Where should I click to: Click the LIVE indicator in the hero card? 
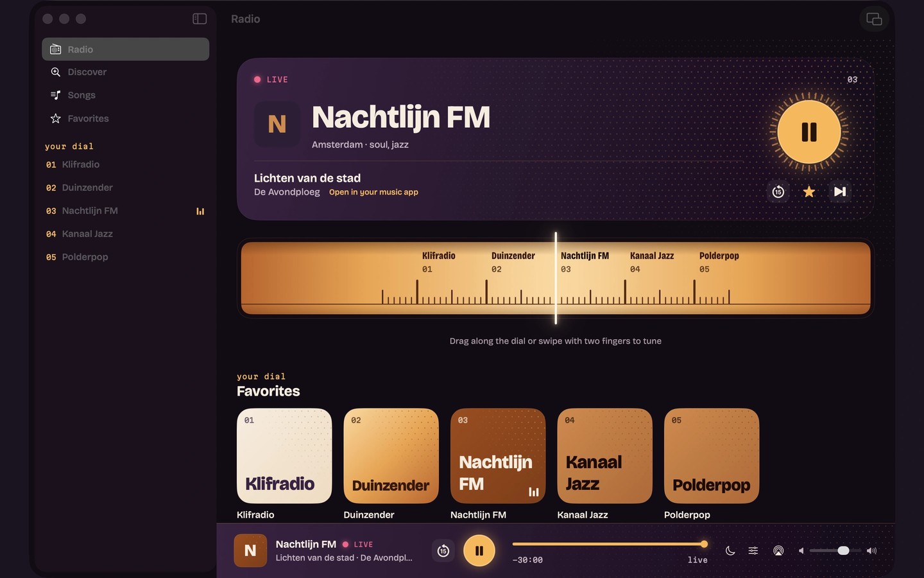coord(271,80)
